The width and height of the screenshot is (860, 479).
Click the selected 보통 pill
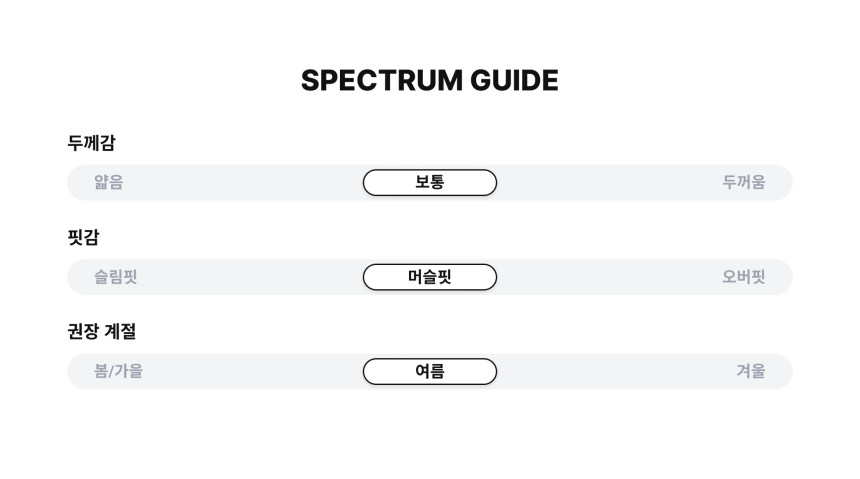click(429, 182)
